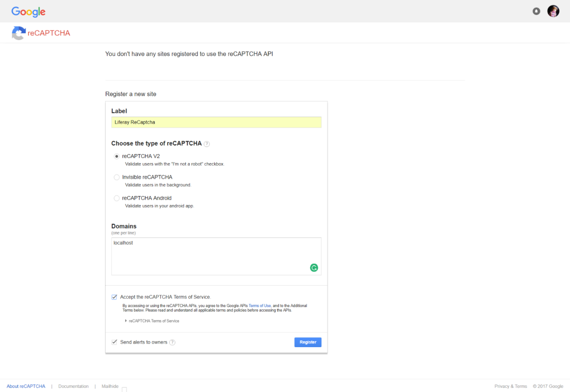This screenshot has height=392, width=570.
Task: Open the notifications bell icon
Action: pos(536,11)
